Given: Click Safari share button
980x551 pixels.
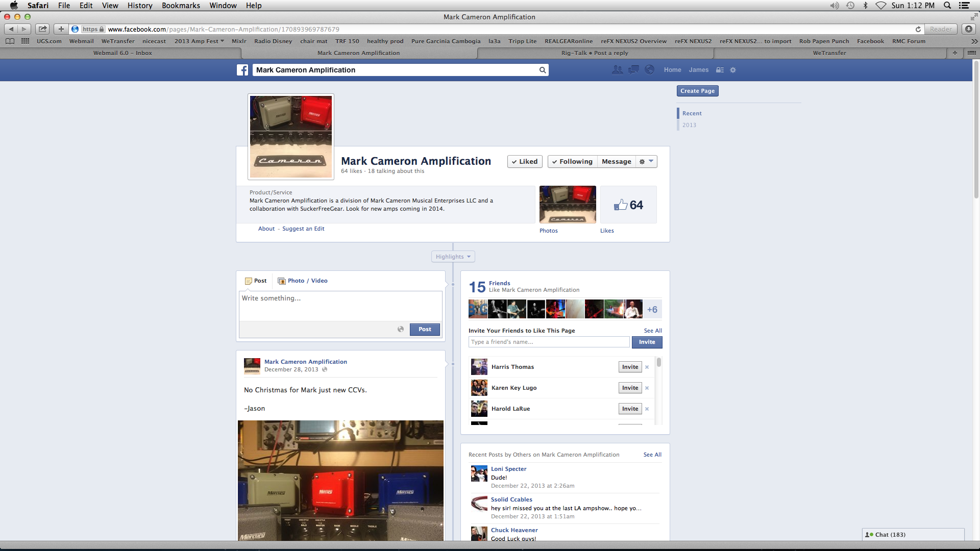Looking at the screenshot, I should point(43,29).
